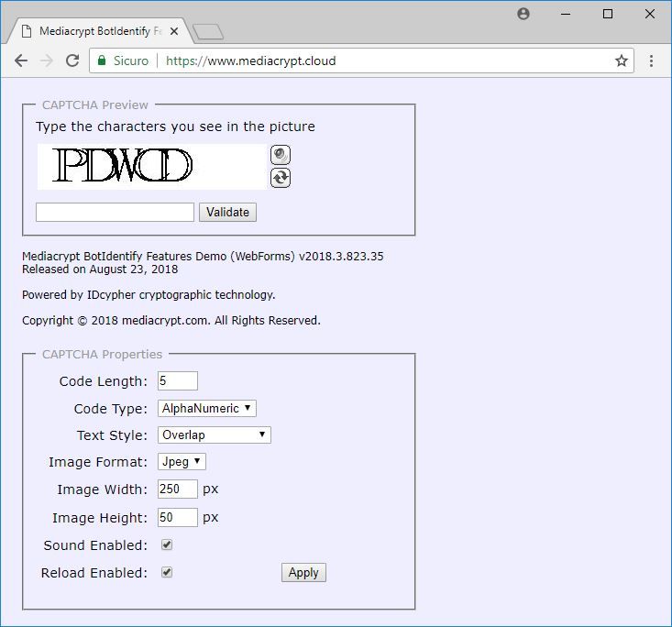Click the green secure padlock icon
Screen dimensions: 672x627
pyautogui.click(x=102, y=60)
